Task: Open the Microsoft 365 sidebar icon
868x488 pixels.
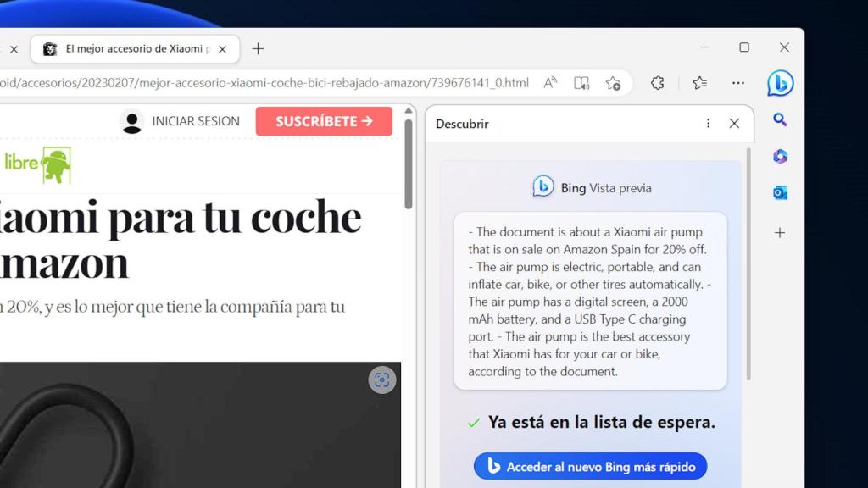Action: pos(780,157)
